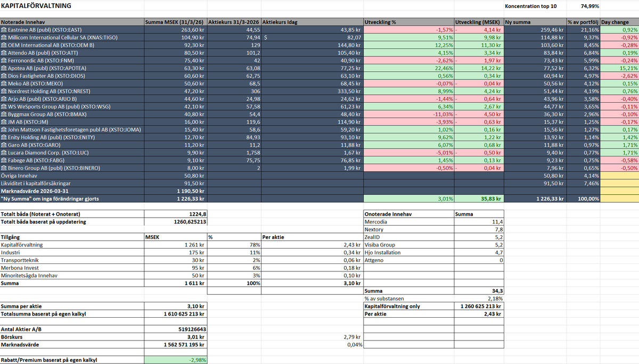Select Apotea's 15,21% day change cell
Screen dimensions: 639x364
[x=620, y=68]
